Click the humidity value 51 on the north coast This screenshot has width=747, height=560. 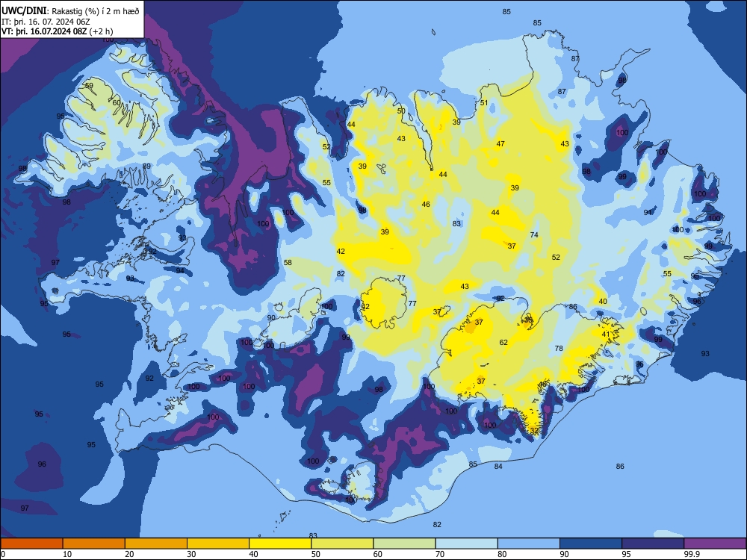coord(484,103)
